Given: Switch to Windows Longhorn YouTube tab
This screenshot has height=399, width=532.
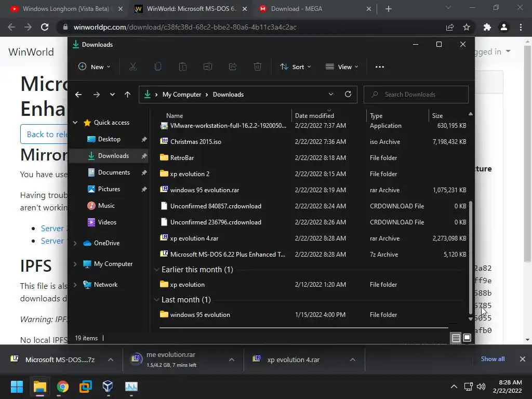Looking at the screenshot, I should click(x=65, y=9).
